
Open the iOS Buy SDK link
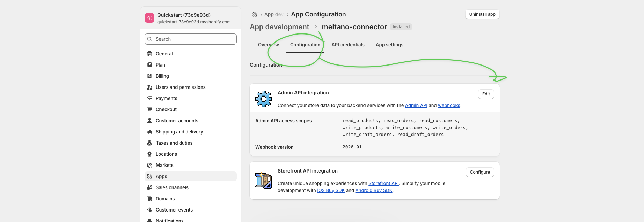(331, 190)
